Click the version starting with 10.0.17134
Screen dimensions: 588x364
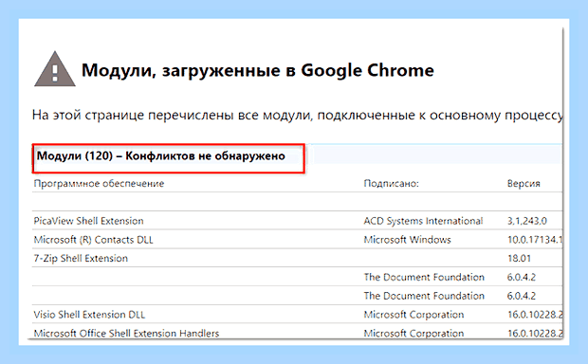[x=535, y=240]
